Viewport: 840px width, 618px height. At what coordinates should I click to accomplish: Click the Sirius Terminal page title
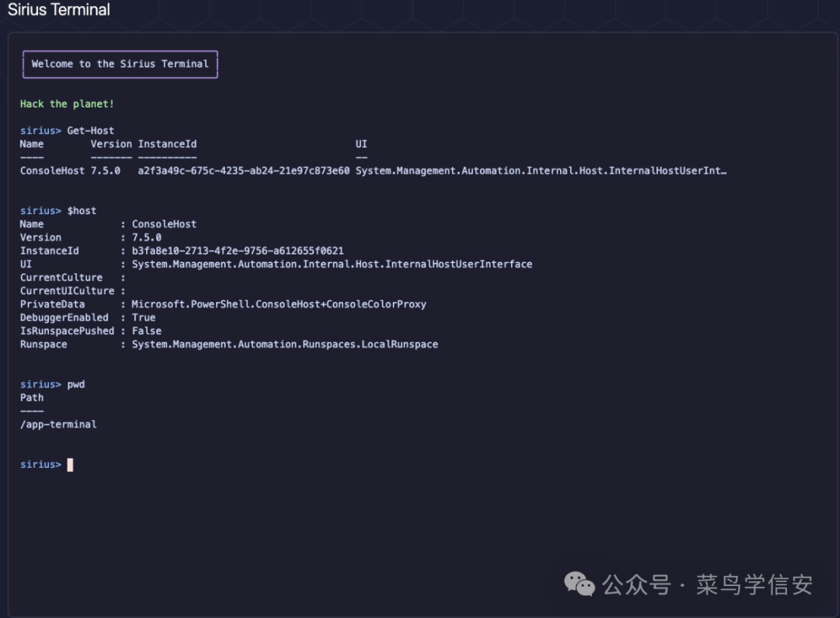point(59,10)
